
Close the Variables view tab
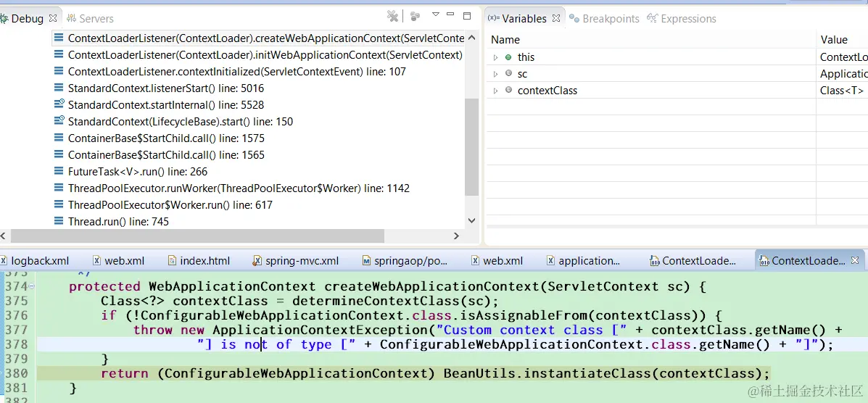point(555,18)
